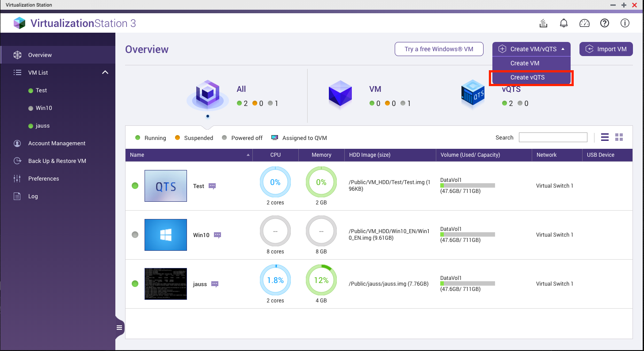Image resolution: width=644 pixels, height=351 pixels.
Task: Collapse the sidebar with hamburger handle
Action: 119,328
